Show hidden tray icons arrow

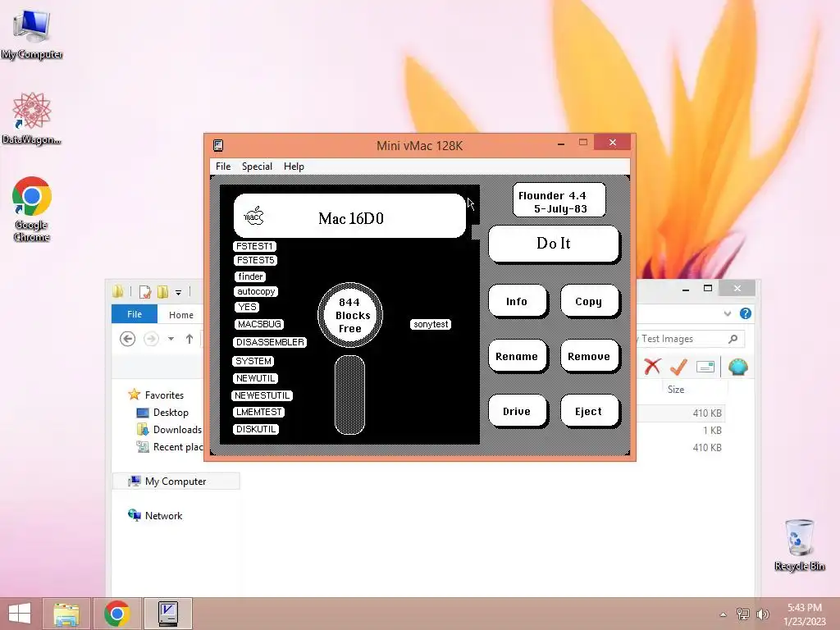click(724, 614)
